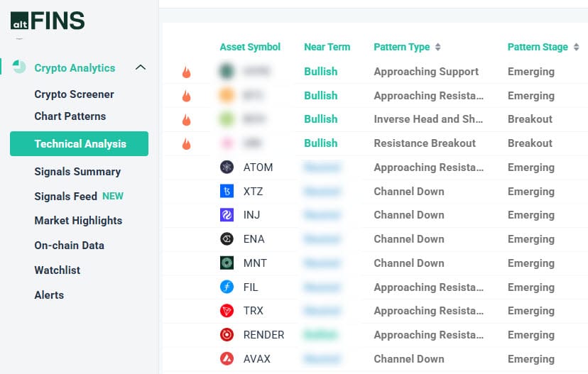Click Bullish in Inverse Head and Shoulders row
588x374 pixels.
[x=320, y=119]
